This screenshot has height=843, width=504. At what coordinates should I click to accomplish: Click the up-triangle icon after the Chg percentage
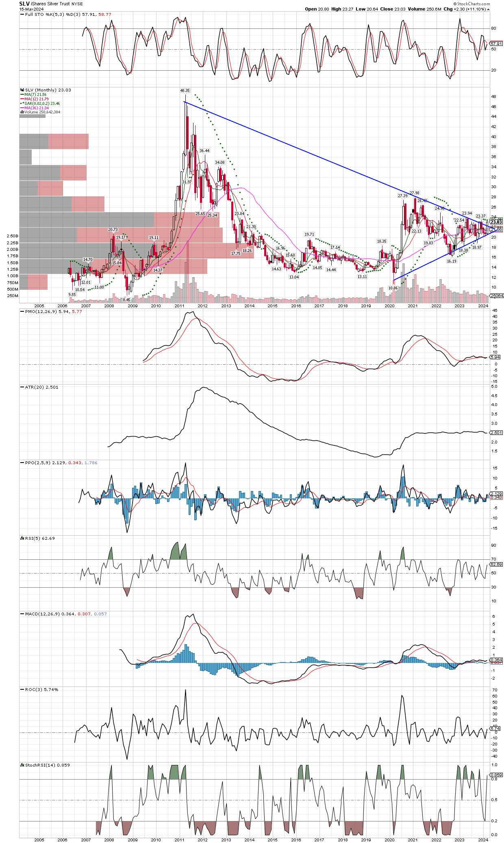point(488,9)
